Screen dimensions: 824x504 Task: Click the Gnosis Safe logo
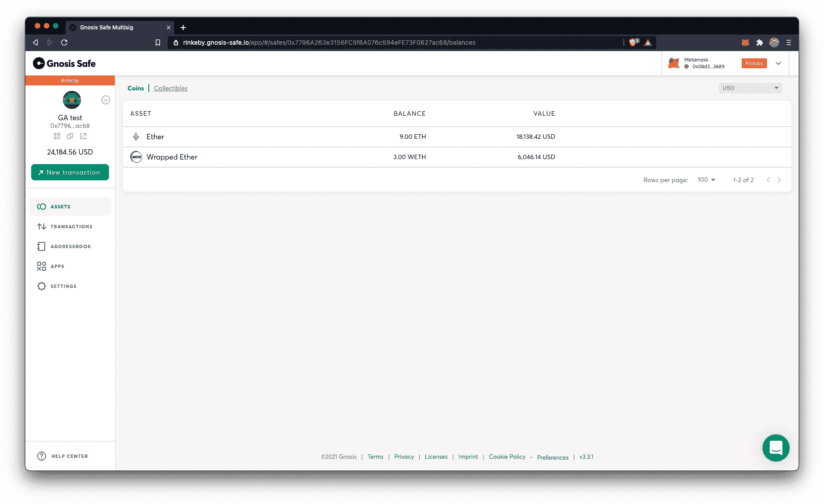click(x=64, y=63)
